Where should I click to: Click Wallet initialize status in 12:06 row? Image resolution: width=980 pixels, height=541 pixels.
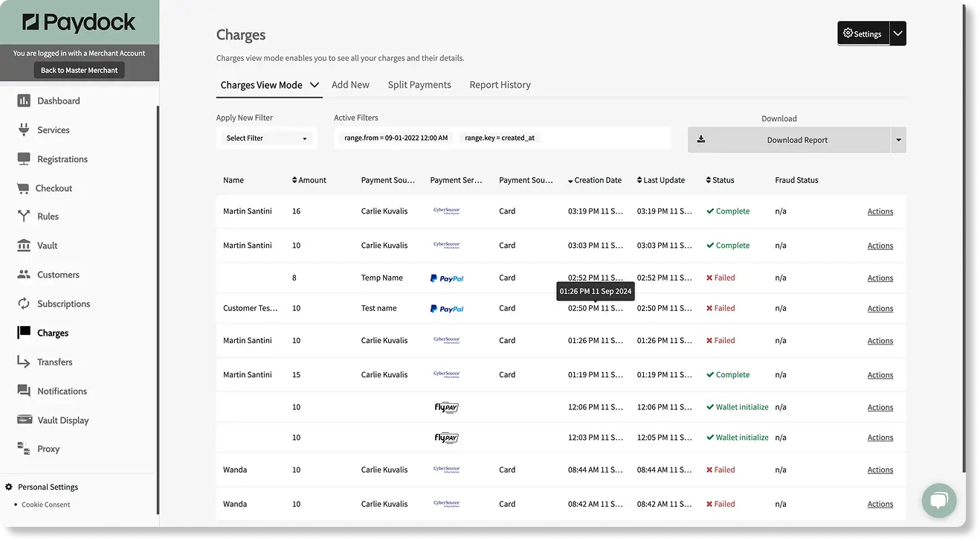tap(738, 407)
